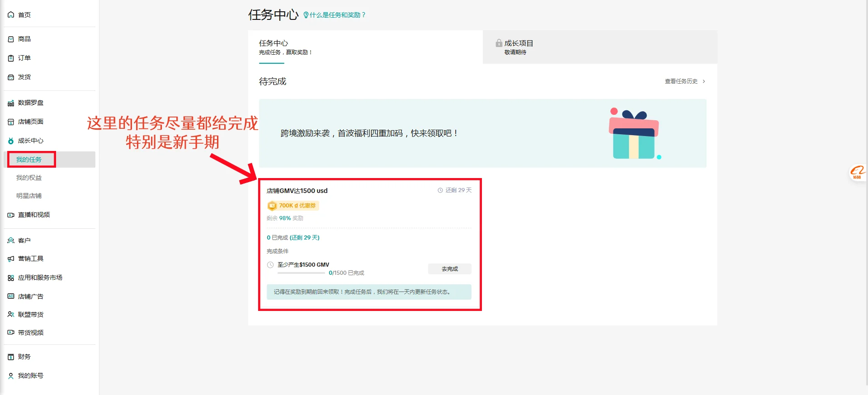Click the Go Complete (去完成) button
Image resolution: width=868 pixels, height=395 pixels.
(x=449, y=269)
